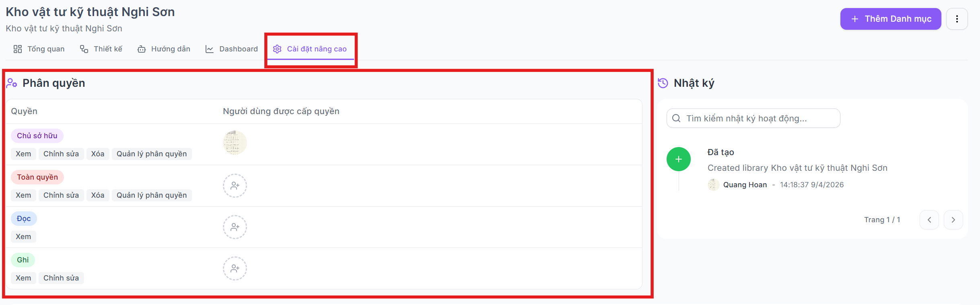Add a user to Đọc role
Image resolution: width=980 pixels, height=305 pixels.
coord(235,227)
